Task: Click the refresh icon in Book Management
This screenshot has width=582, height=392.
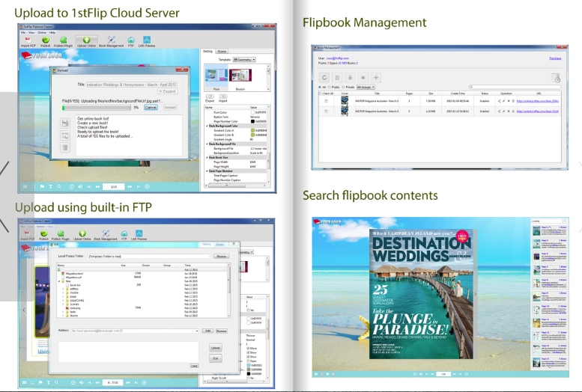Action: [325, 77]
